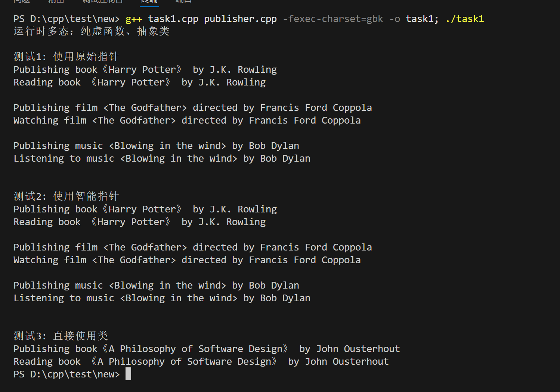This screenshot has width=560, height=392.
Task: Click publisher.cpp in the compile command
Action: pyautogui.click(x=240, y=19)
